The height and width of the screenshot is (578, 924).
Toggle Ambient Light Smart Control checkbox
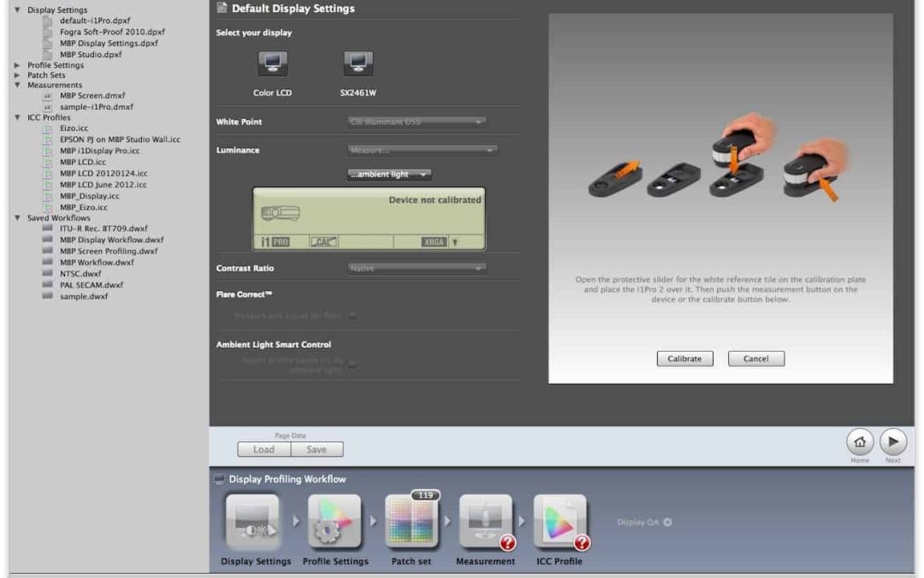pos(352,365)
